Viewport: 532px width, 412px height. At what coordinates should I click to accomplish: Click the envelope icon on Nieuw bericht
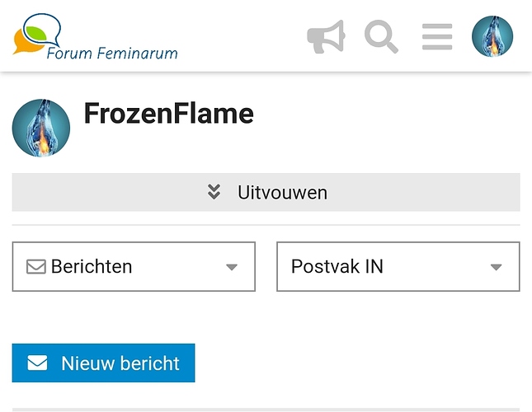point(37,363)
